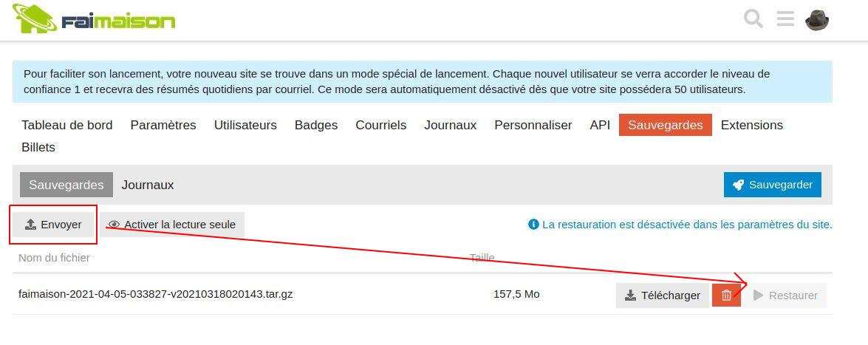Go to the Utilisateurs tab
868x345 pixels.
(245, 126)
